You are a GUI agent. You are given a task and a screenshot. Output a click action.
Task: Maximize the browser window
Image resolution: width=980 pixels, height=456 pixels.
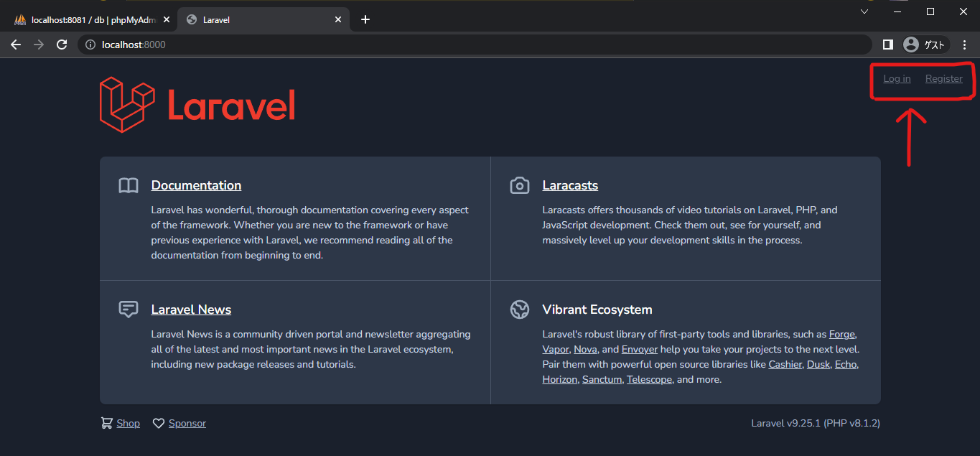(930, 11)
